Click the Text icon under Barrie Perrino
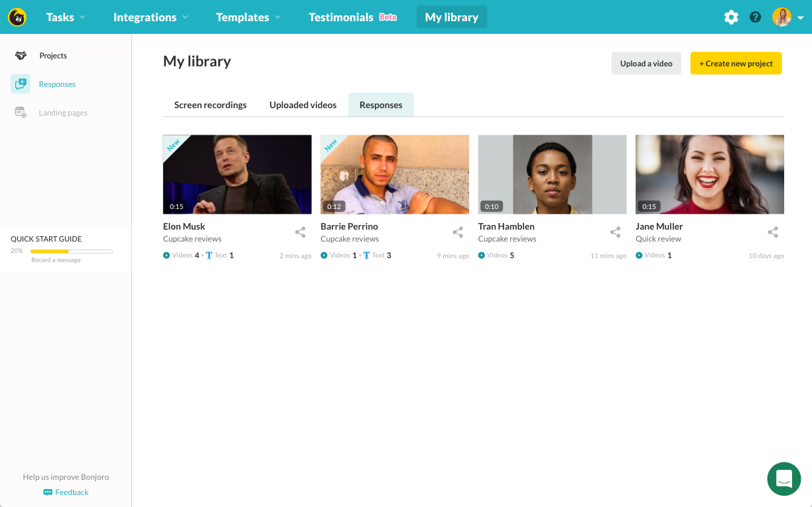Screen dimensions: 812x507 (366, 255)
